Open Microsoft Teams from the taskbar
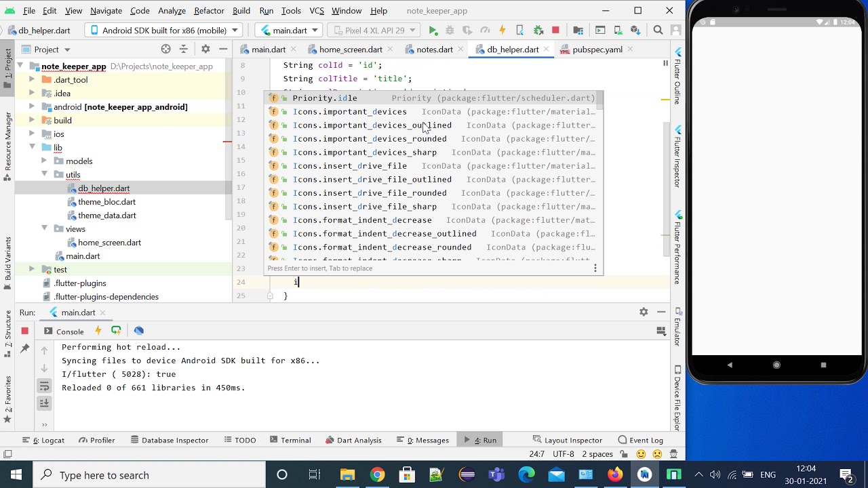 click(496, 474)
